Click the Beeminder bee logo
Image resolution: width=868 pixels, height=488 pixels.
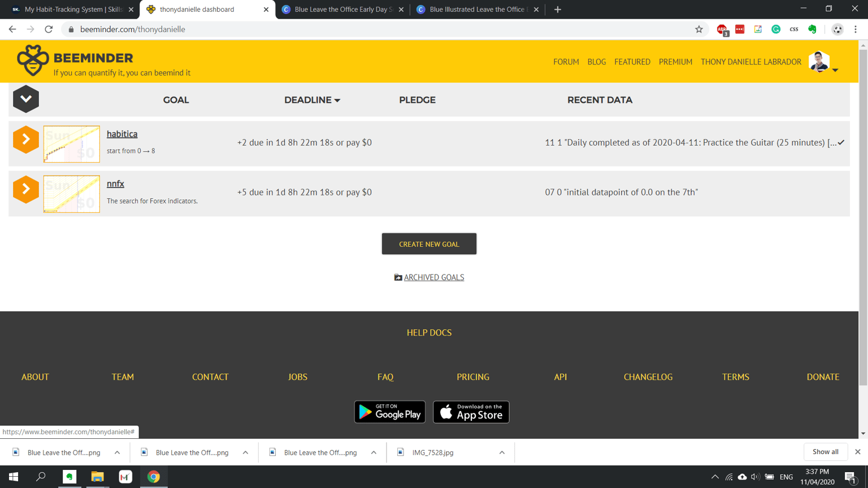pyautogui.click(x=33, y=60)
